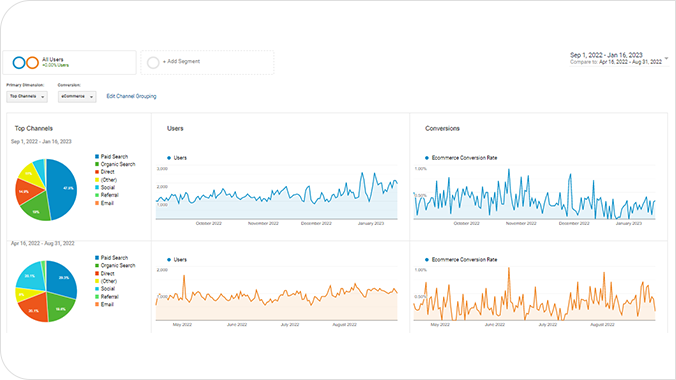Click the blue Paid Search slice of top pie

coord(63,189)
